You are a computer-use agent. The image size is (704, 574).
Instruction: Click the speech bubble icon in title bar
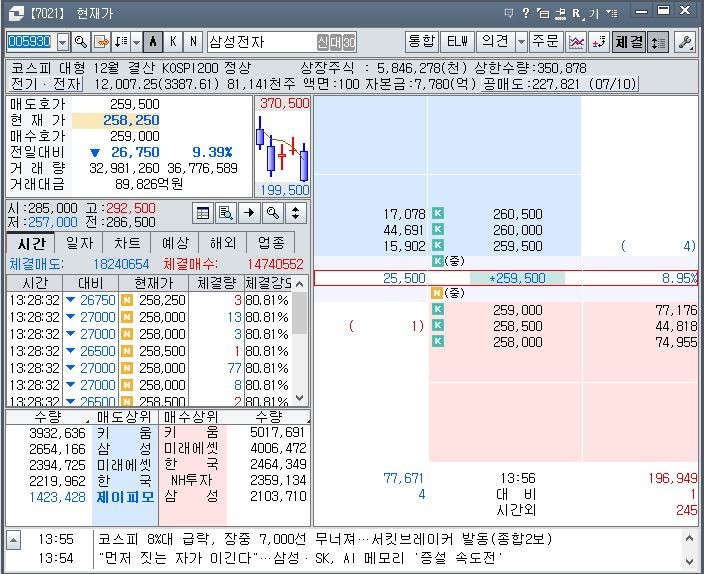(508, 13)
